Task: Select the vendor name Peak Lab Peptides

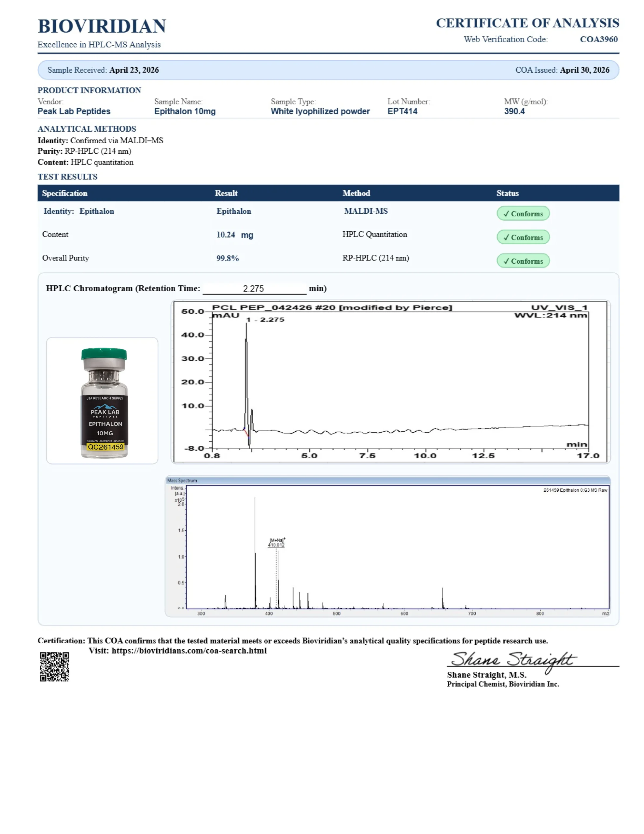Action: (x=74, y=111)
